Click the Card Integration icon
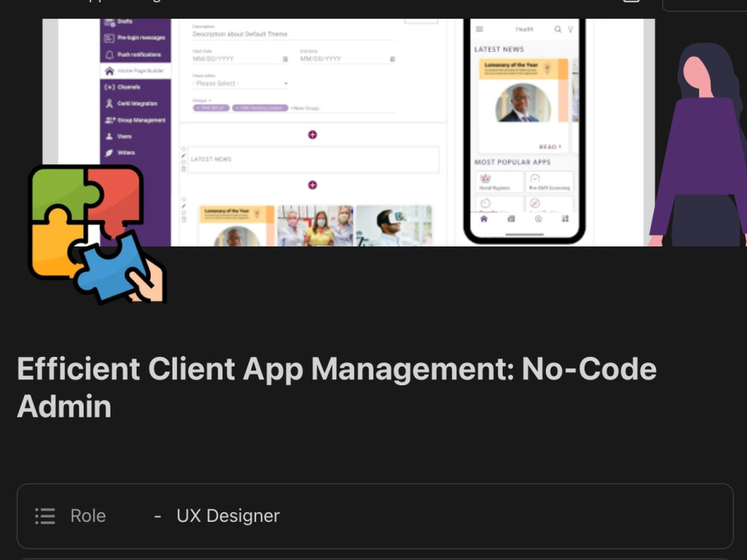 [109, 103]
